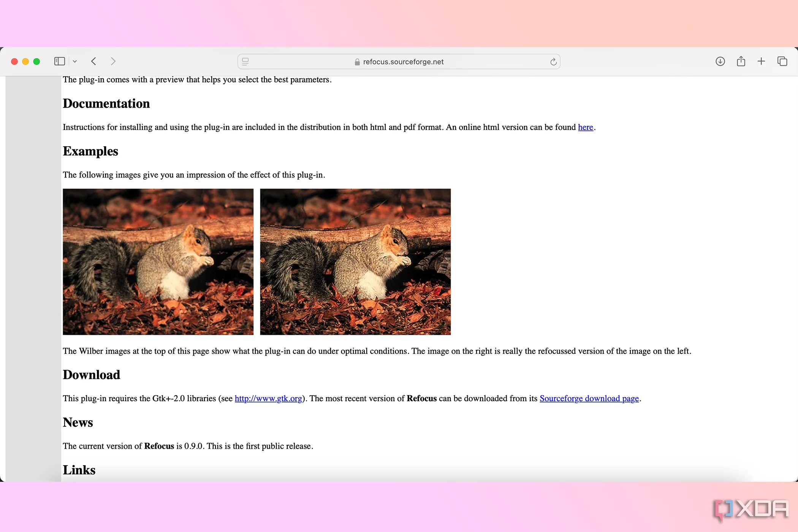
Task: Enter full screen with the green button
Action: coord(36,62)
